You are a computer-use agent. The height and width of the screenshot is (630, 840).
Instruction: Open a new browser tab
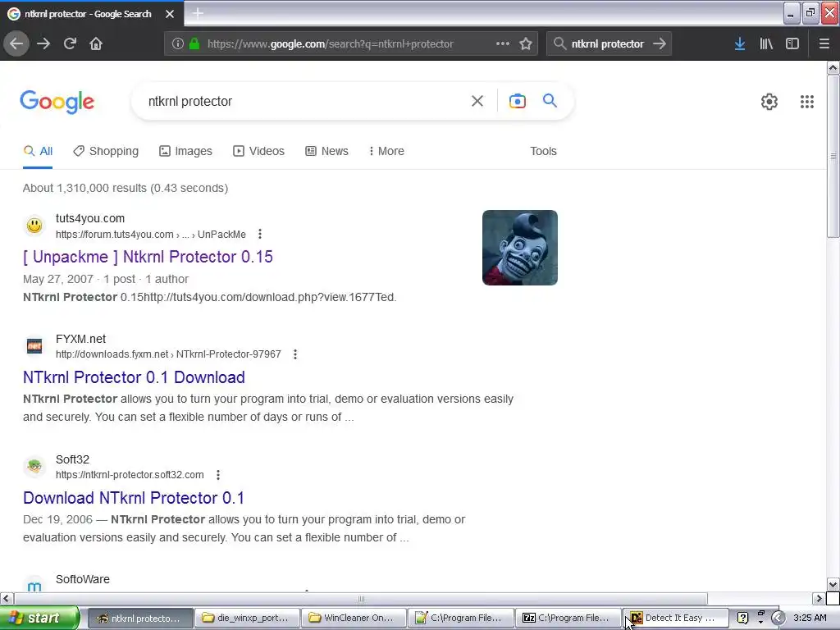[x=198, y=13]
